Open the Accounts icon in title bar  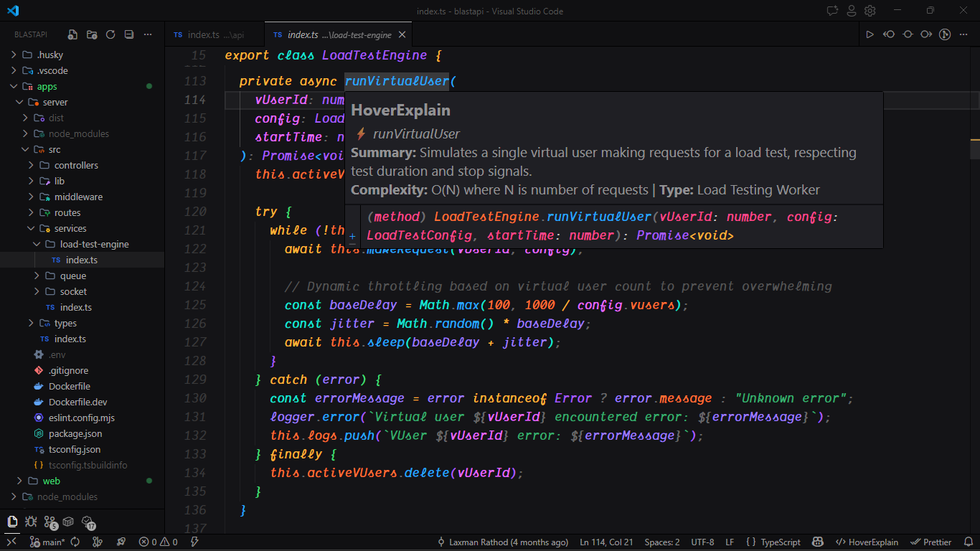point(852,11)
